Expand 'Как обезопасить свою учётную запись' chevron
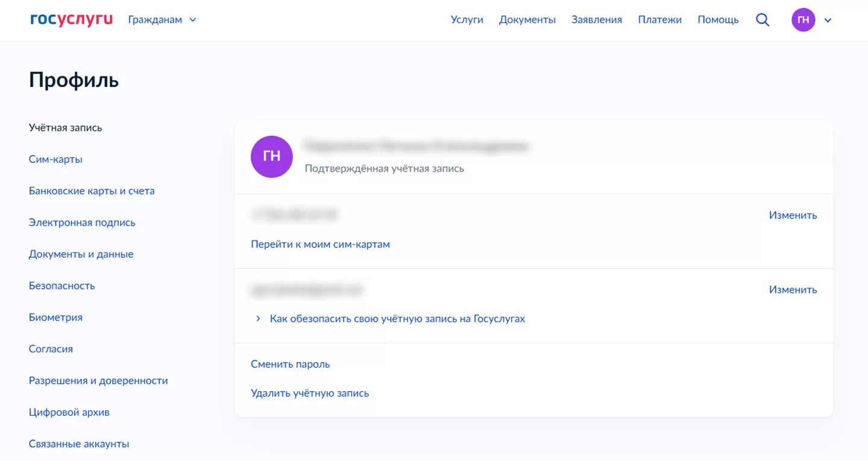The image size is (868, 461). tap(258, 319)
